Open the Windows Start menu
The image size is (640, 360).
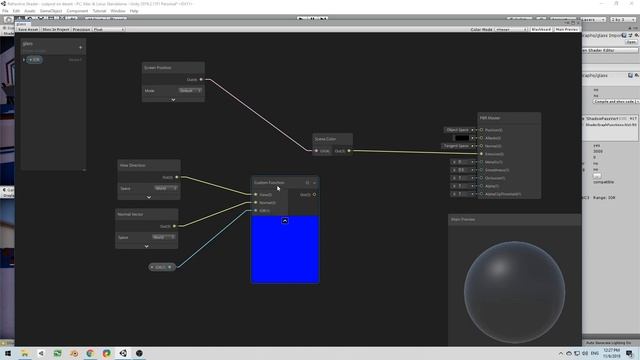8,353
